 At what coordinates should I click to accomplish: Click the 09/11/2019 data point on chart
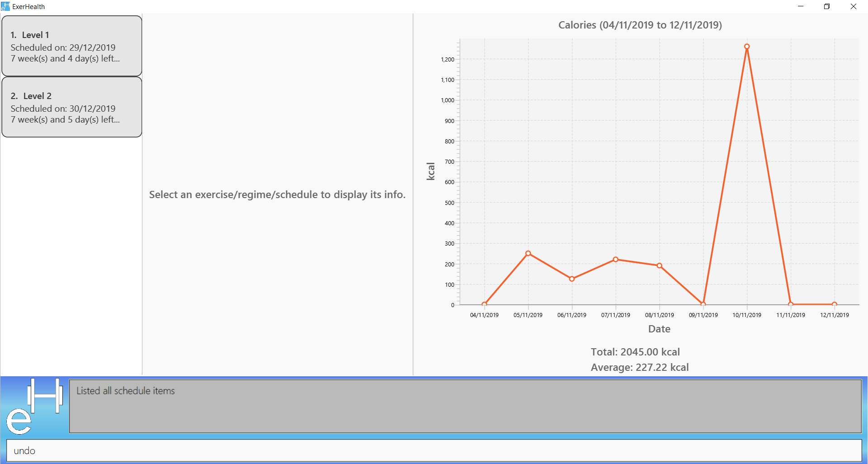point(703,304)
